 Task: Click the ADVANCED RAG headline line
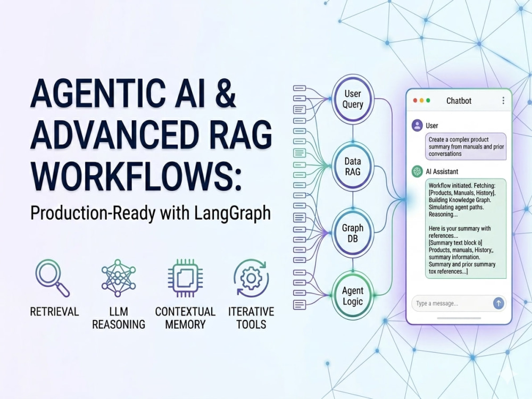[x=151, y=135]
